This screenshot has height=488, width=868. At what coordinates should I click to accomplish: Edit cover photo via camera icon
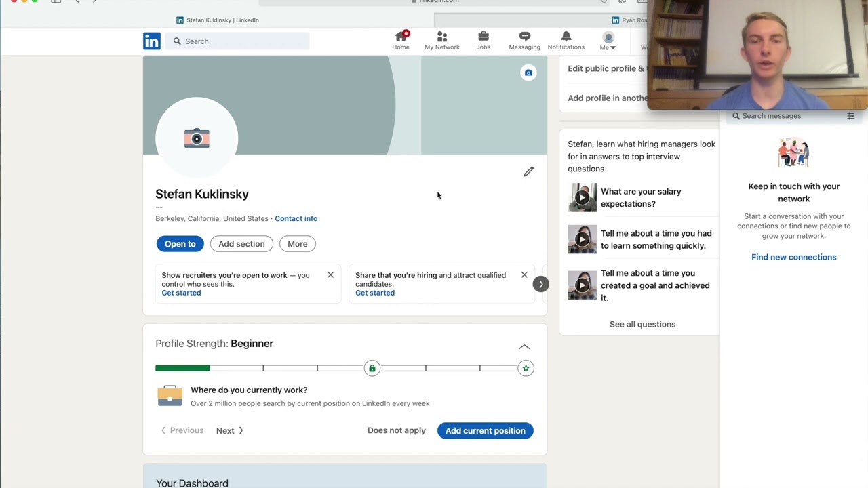pos(528,73)
